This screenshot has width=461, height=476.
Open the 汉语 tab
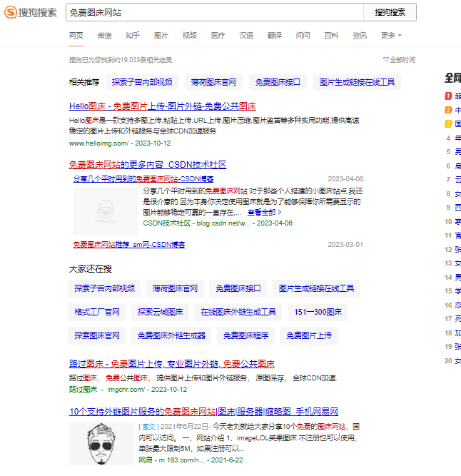[246, 36]
